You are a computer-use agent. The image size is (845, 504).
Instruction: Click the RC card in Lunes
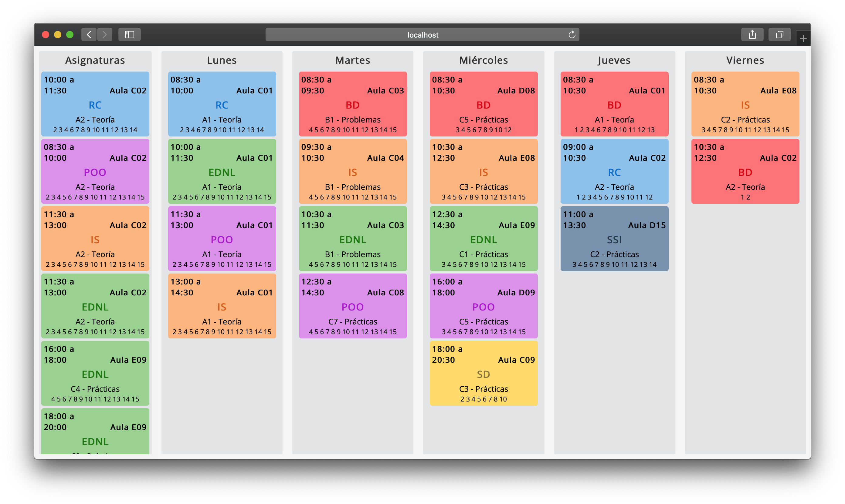coord(222,104)
